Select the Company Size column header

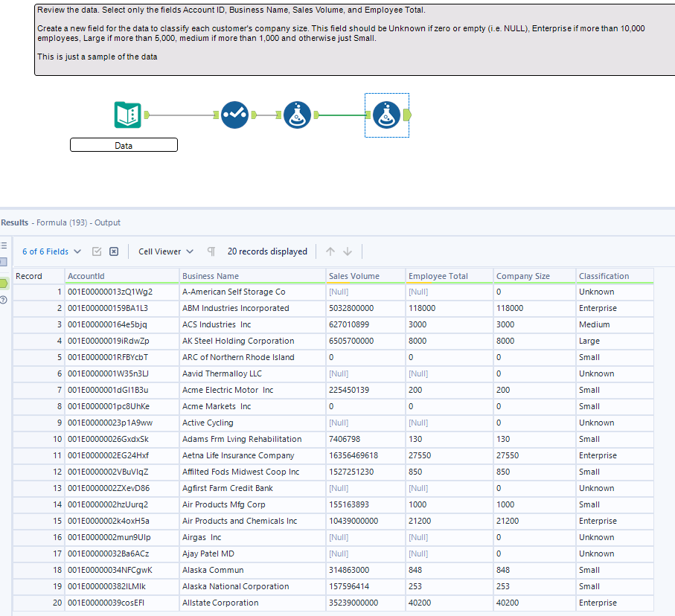[x=533, y=275]
